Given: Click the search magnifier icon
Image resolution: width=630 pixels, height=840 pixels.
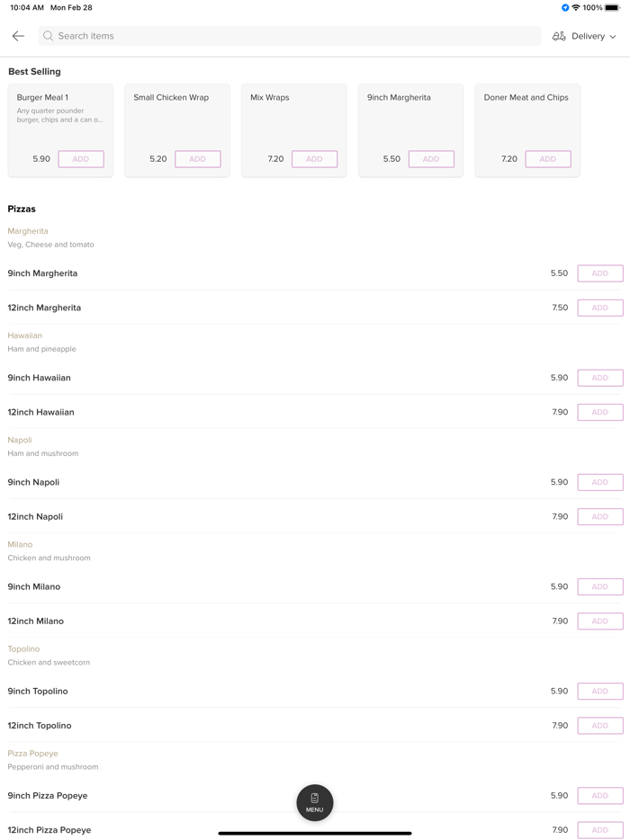Looking at the screenshot, I should [49, 36].
